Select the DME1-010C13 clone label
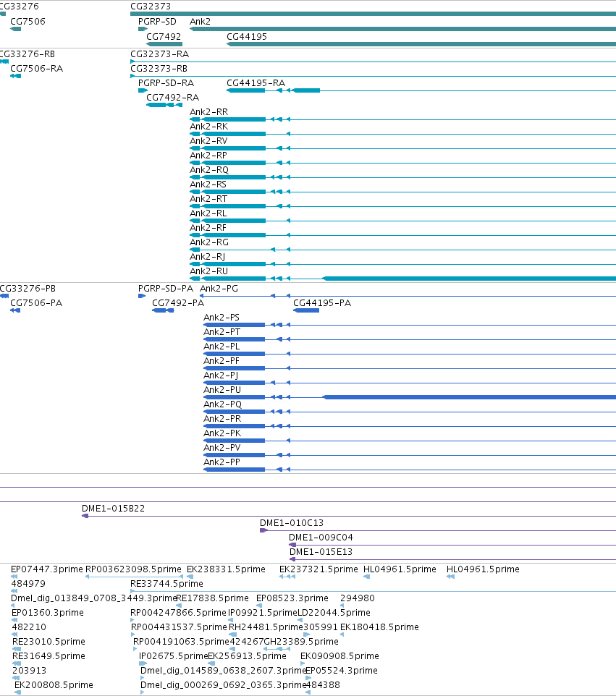This screenshot has width=616, height=696. (291, 523)
